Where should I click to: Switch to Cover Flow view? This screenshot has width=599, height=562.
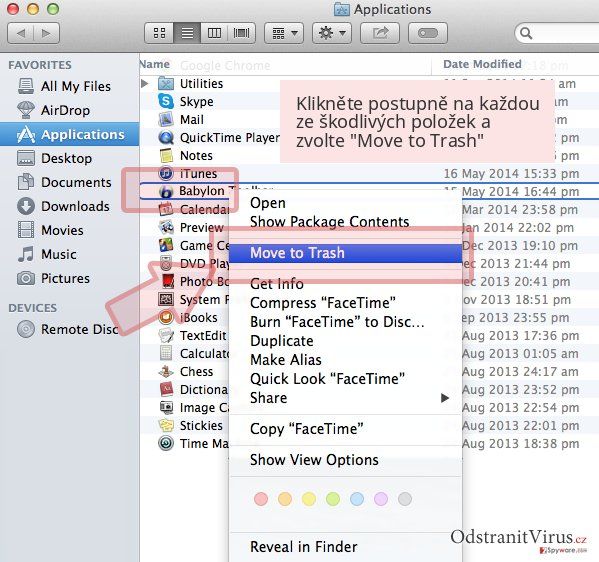point(241,33)
